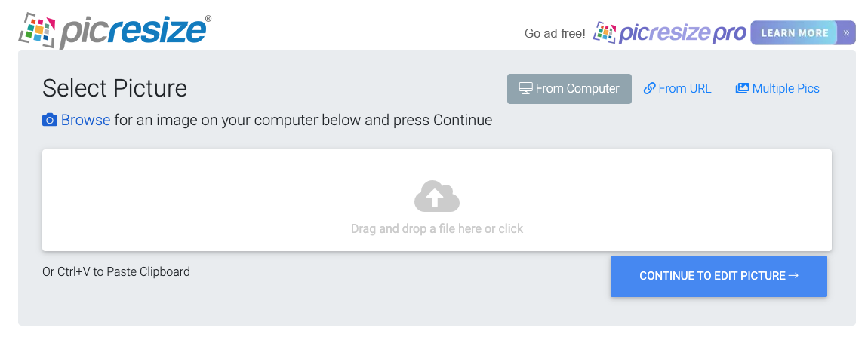Click the blue camera icon beside Browse

(50, 120)
